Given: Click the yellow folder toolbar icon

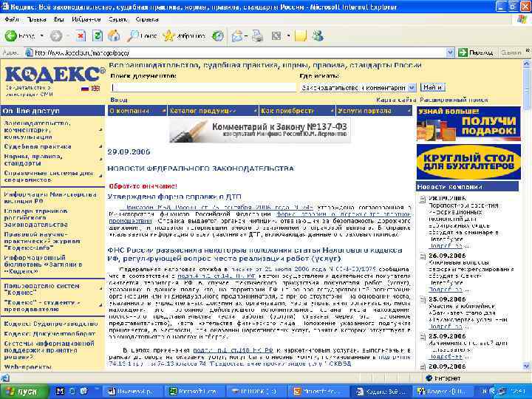Looking at the screenshot, I should (x=301, y=35).
